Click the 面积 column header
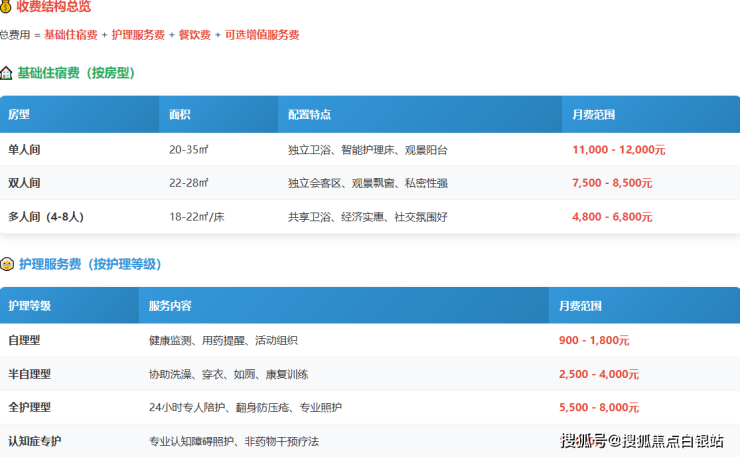740x457 pixels. tap(180, 115)
